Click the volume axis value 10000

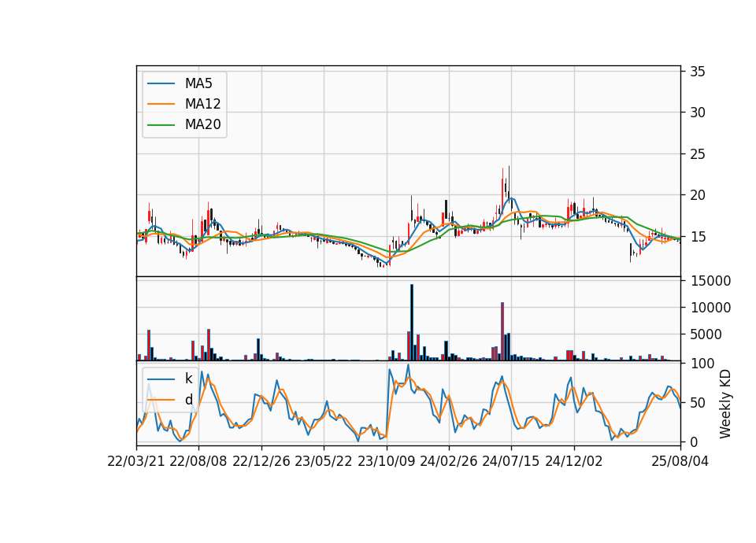point(710,308)
